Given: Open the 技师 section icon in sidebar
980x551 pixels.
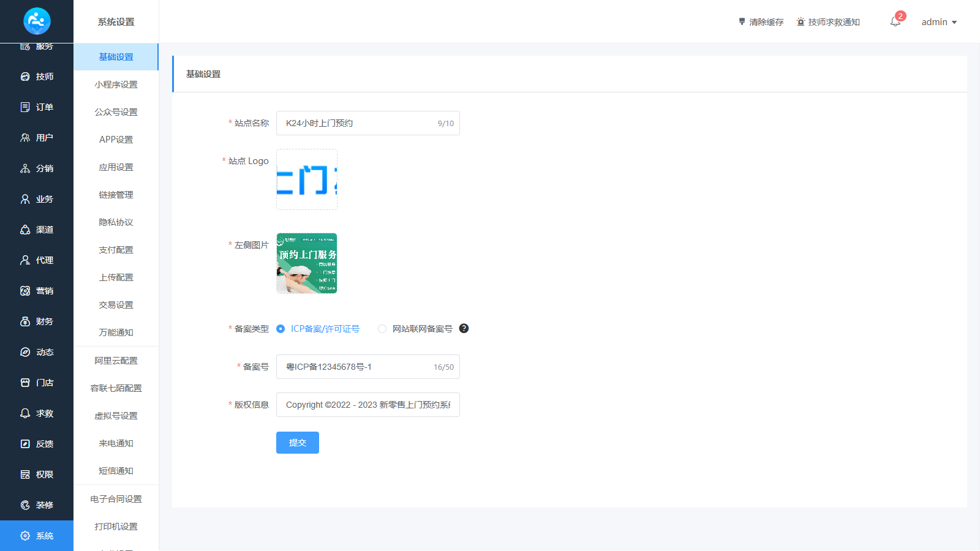Looking at the screenshot, I should click(x=25, y=77).
